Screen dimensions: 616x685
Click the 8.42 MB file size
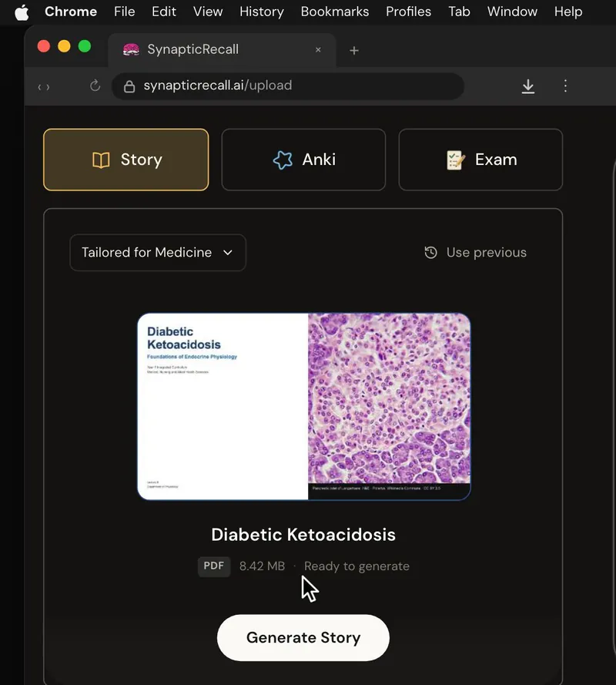click(262, 566)
